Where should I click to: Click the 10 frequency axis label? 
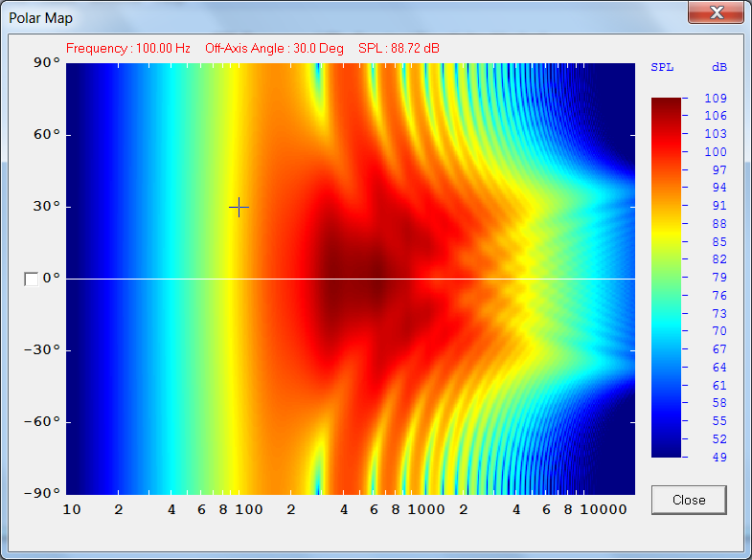72,509
